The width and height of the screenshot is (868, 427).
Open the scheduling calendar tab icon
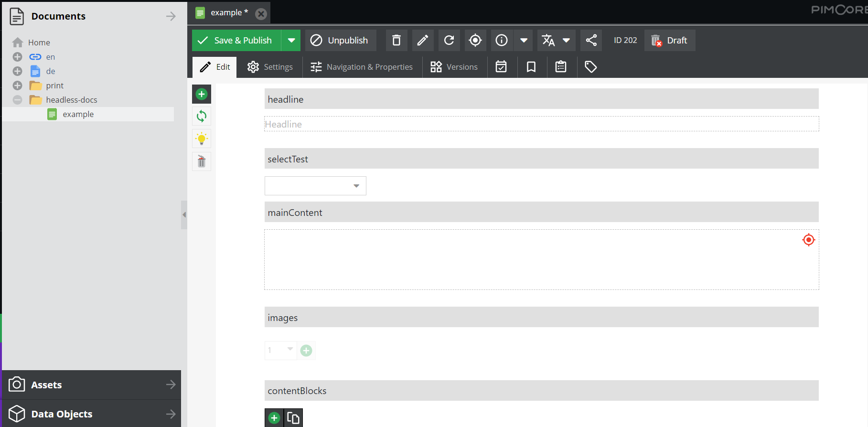501,67
